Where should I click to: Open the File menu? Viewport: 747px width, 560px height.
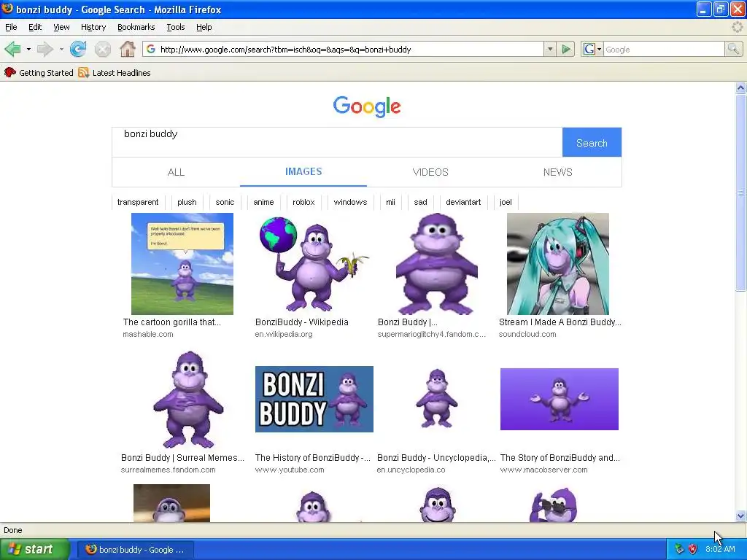click(x=11, y=27)
